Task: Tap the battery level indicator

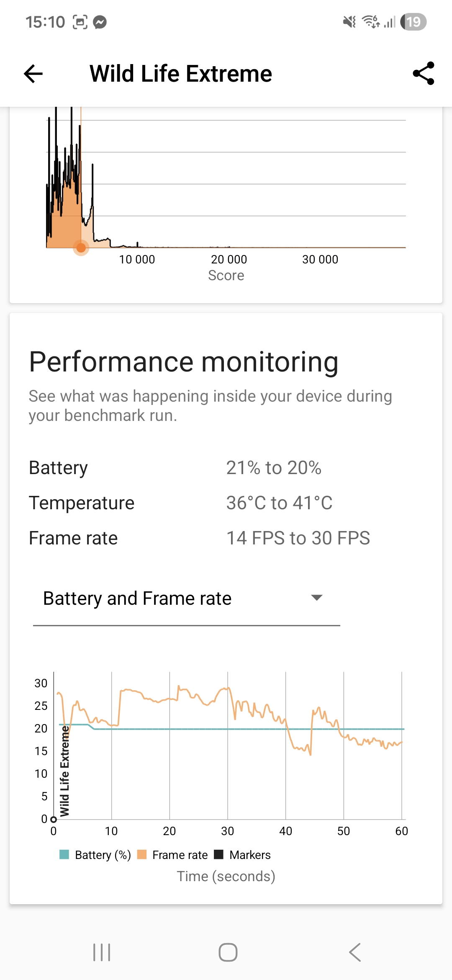Action: point(413,22)
